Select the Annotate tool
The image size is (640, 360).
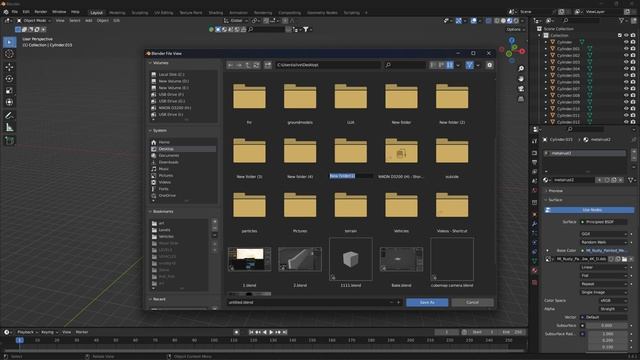(9, 116)
